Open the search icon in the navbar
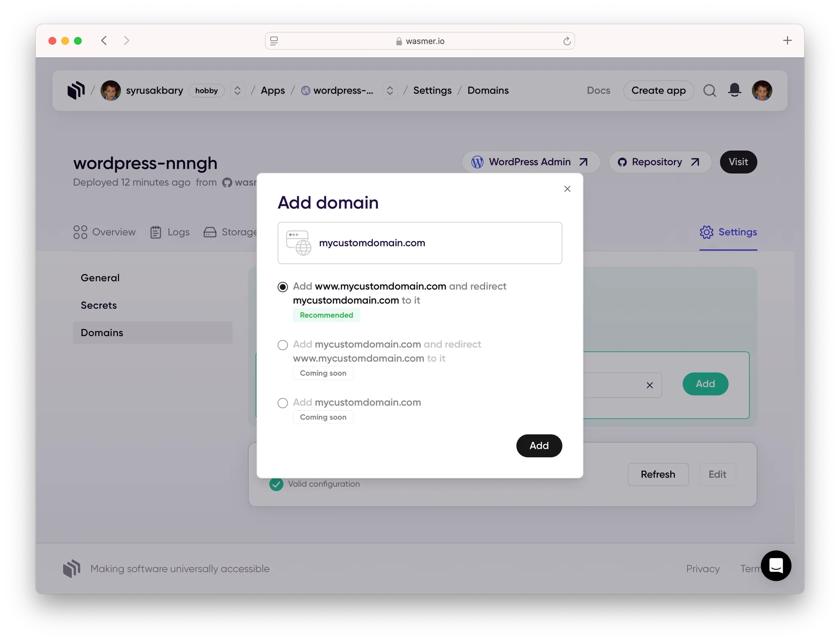840x641 pixels. (709, 91)
